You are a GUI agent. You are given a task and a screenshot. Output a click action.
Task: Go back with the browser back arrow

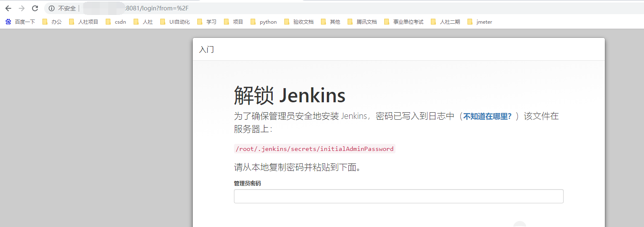[x=8, y=8]
